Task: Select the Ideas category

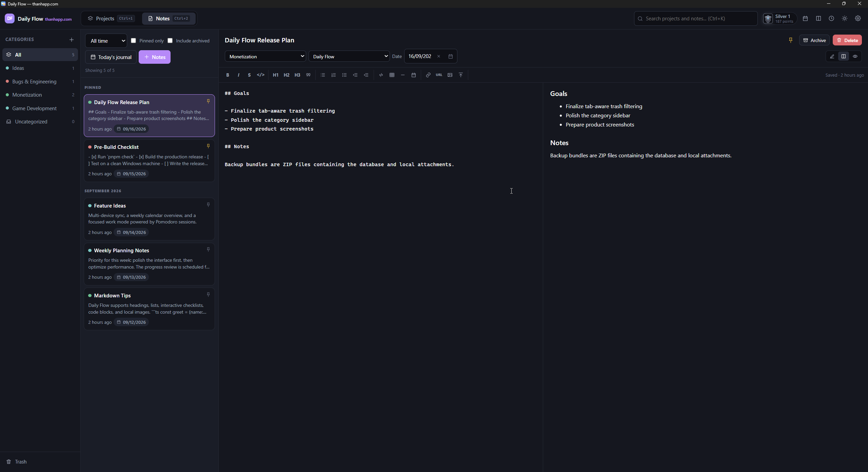Action: pyautogui.click(x=40, y=68)
